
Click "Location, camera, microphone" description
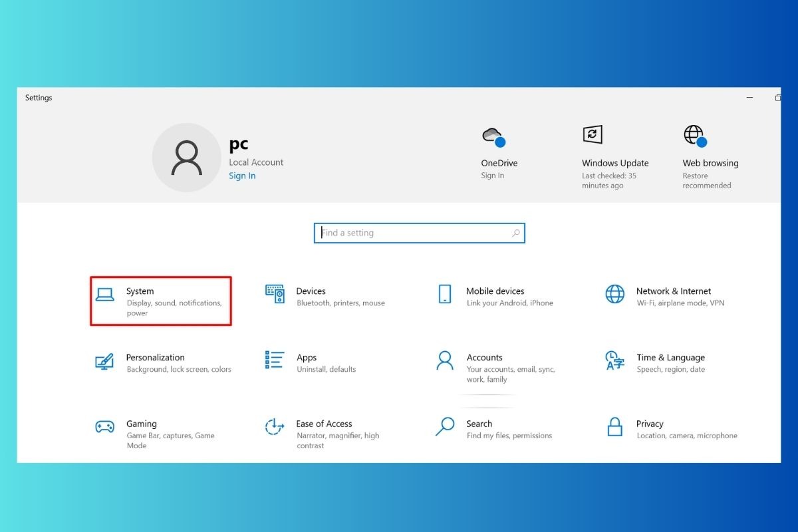pos(687,436)
